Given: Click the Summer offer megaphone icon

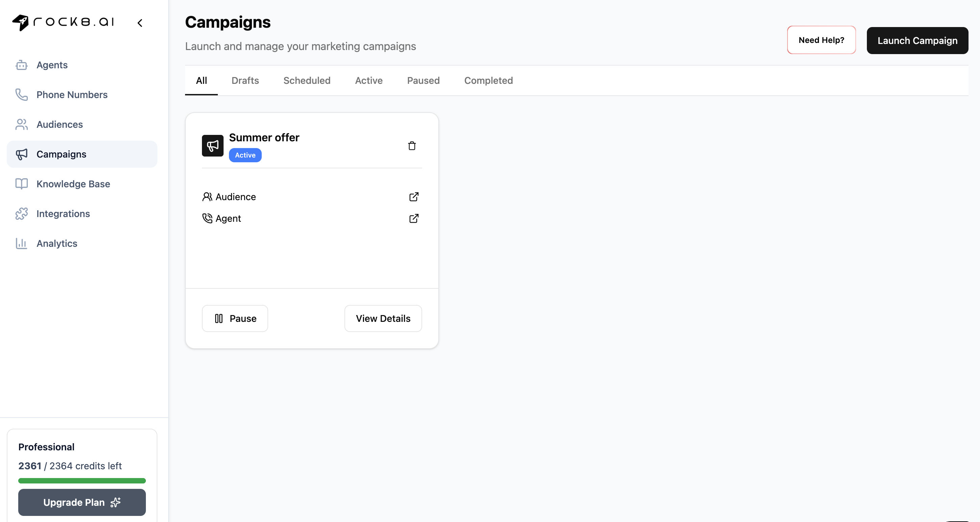Looking at the screenshot, I should pos(212,146).
